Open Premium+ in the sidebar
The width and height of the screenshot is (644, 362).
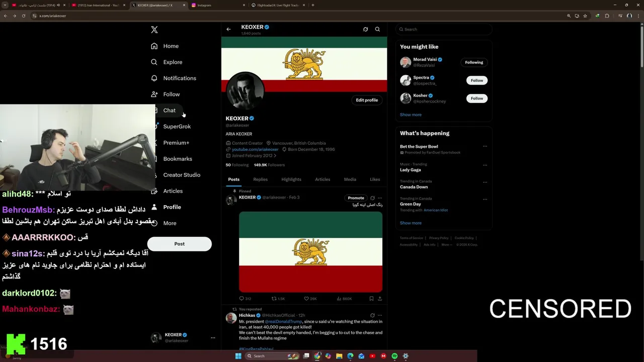176,142
